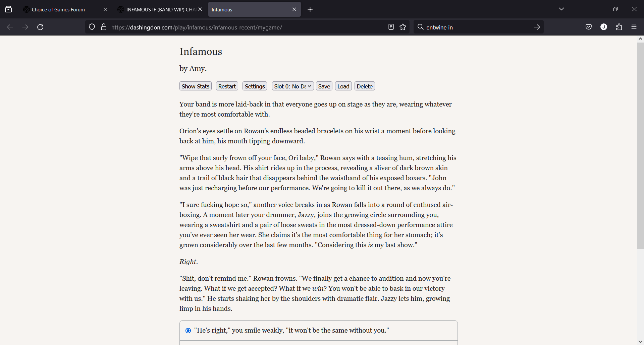Screen dimensions: 644x345
Task: Submit search with arrow icon
Action: [x=537, y=27]
